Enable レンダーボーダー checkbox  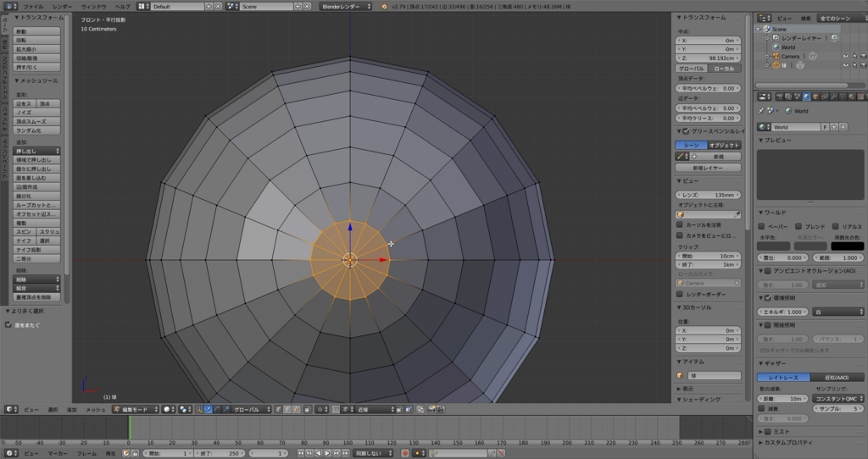click(x=680, y=294)
